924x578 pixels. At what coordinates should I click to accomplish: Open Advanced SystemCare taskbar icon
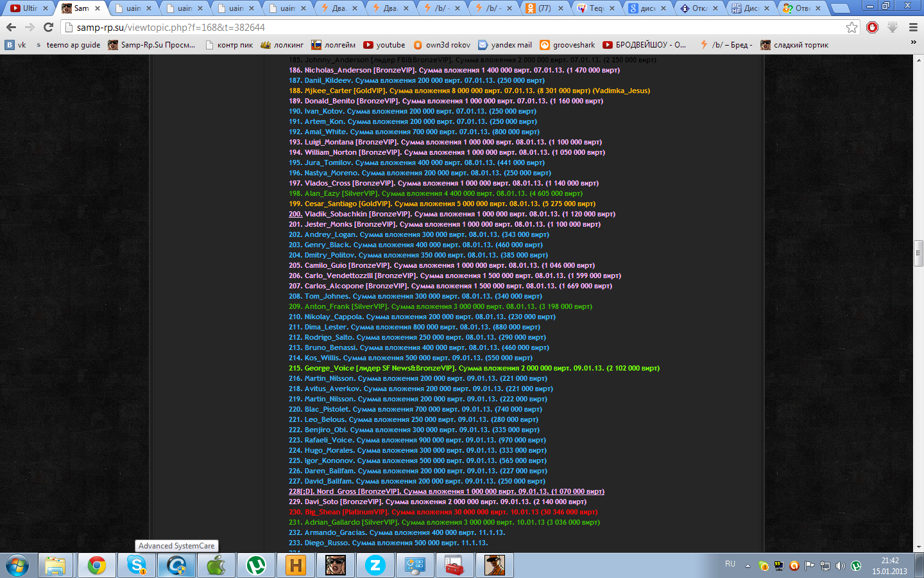(176, 565)
